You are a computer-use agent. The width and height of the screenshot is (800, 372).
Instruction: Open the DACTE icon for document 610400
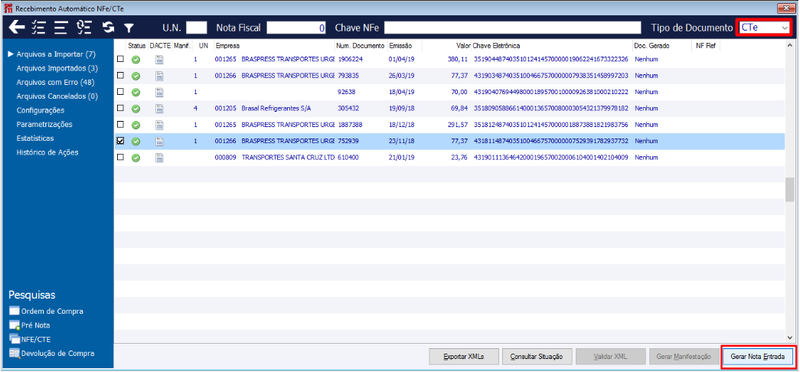(160, 158)
